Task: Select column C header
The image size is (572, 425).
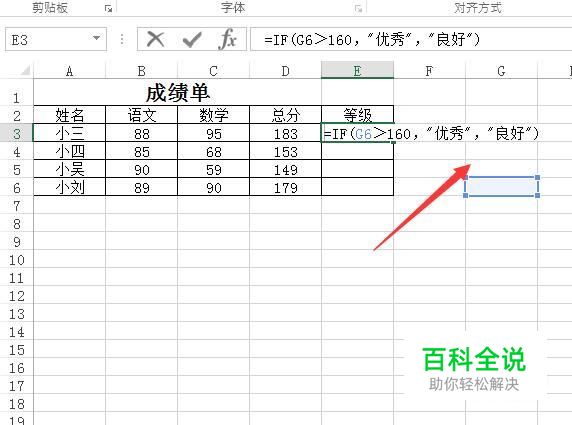Action: [x=213, y=70]
